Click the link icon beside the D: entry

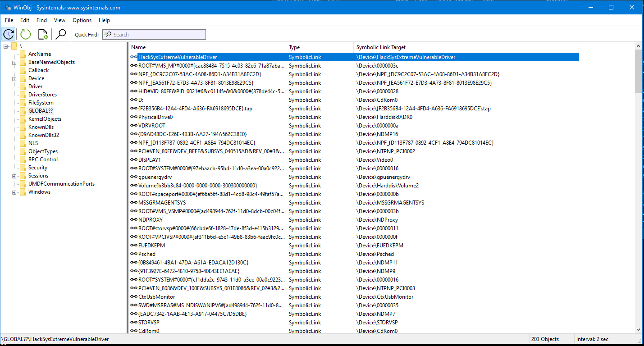pyautogui.click(x=134, y=100)
